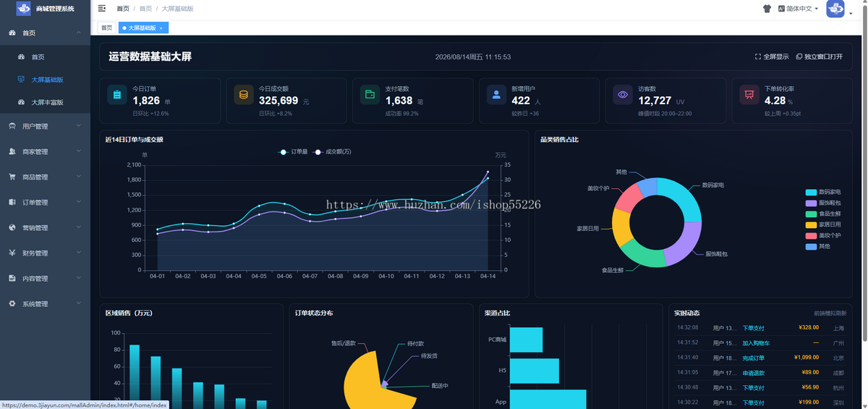Click the 待发货 pie label
Viewport: 868px width, 409px height.
click(x=429, y=356)
